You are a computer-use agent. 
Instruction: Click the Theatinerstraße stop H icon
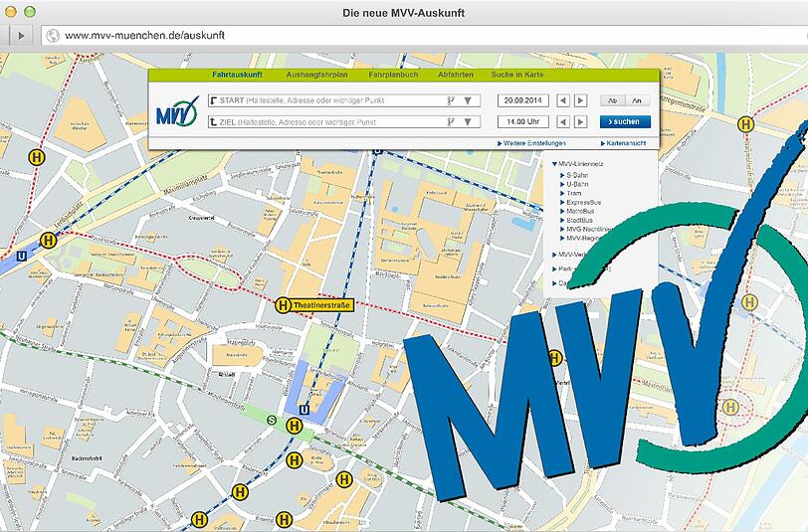(x=282, y=305)
